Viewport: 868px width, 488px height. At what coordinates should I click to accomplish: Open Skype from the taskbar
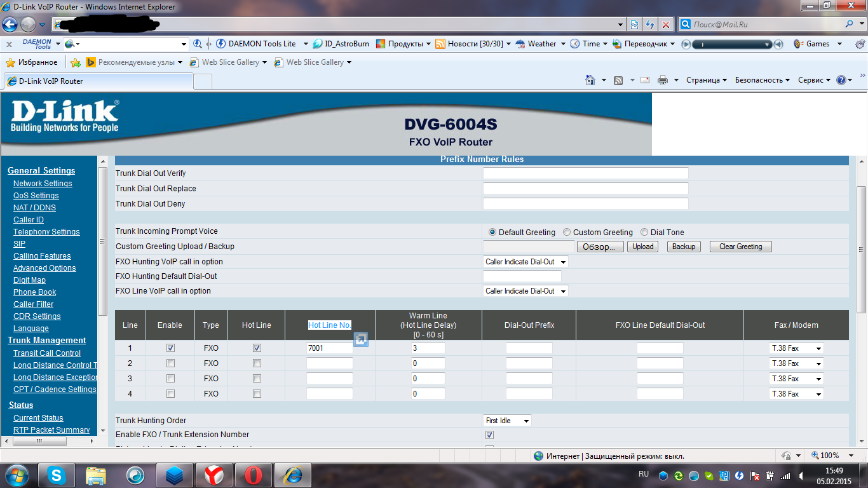[x=57, y=475]
